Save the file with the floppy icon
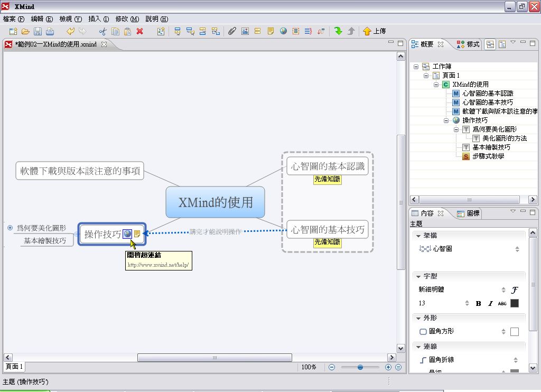 38,31
